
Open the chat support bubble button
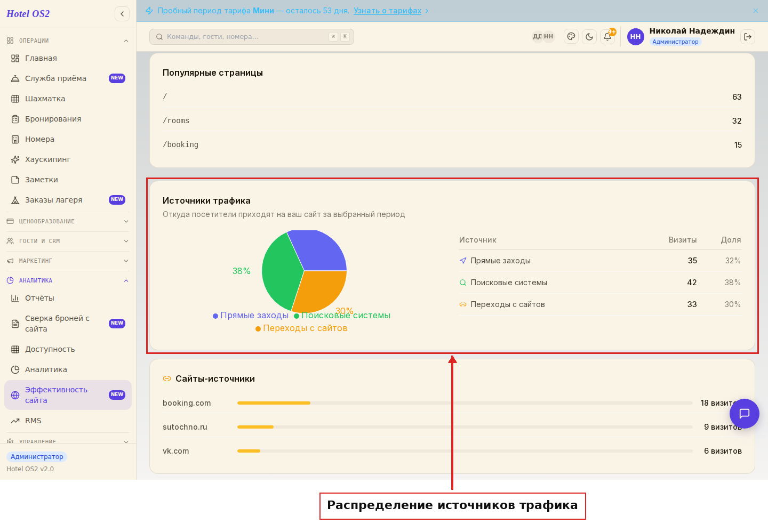745,413
